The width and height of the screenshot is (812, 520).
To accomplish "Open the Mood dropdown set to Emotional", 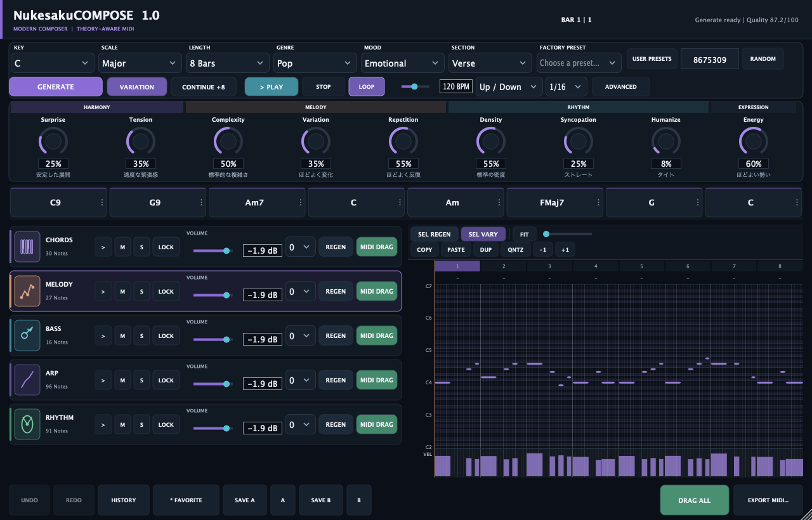I will click(x=403, y=63).
